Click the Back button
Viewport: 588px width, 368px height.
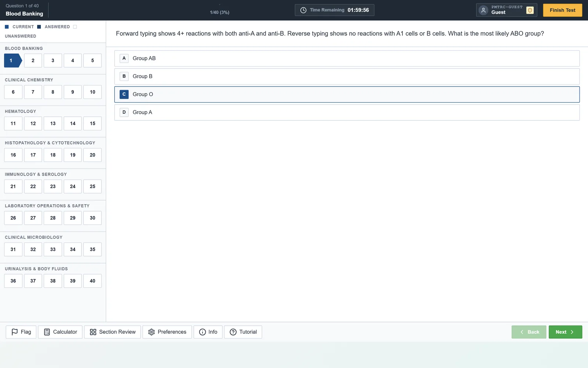point(529,332)
